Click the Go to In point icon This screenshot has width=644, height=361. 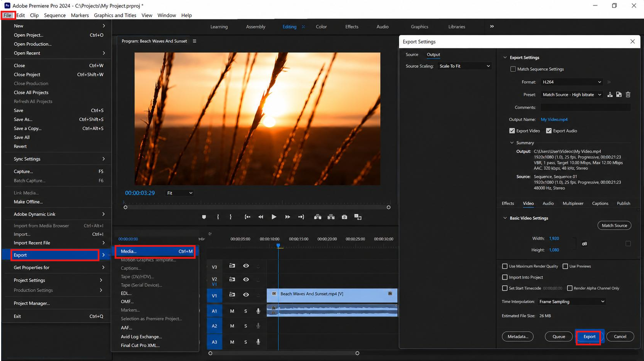(248, 217)
